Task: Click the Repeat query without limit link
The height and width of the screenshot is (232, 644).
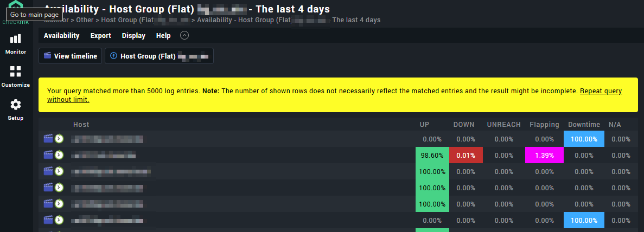Action: coord(601,91)
